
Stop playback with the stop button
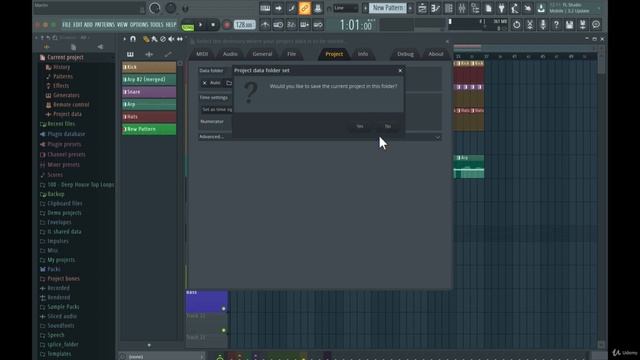[x=213, y=25]
